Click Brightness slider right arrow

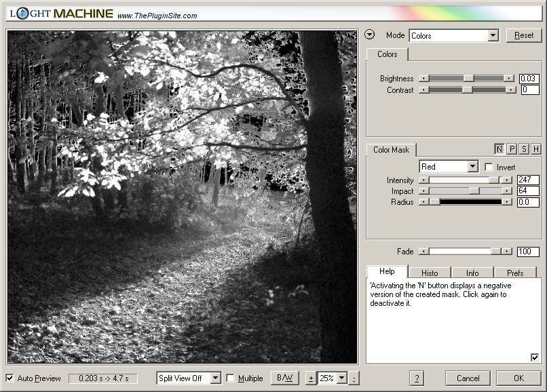pyautogui.click(x=509, y=79)
